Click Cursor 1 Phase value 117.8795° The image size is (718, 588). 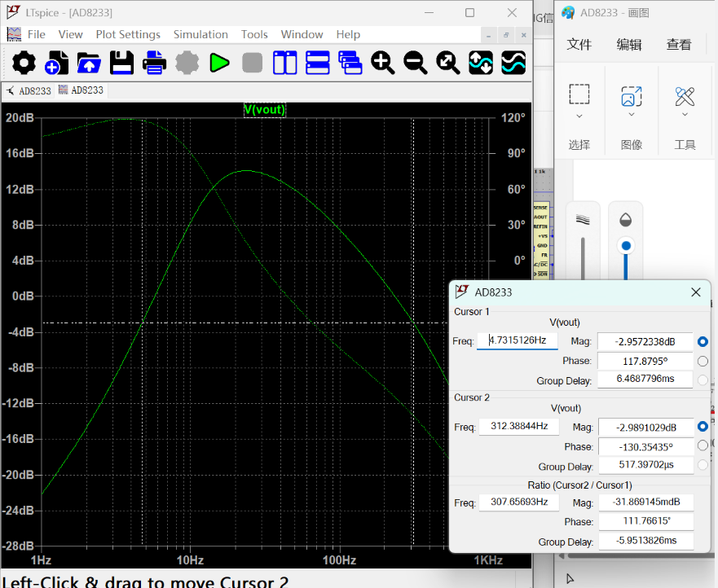click(x=645, y=362)
